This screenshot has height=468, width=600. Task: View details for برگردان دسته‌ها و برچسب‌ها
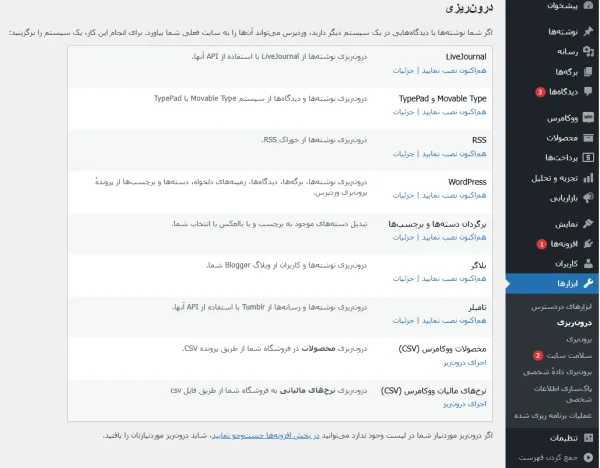(403, 237)
